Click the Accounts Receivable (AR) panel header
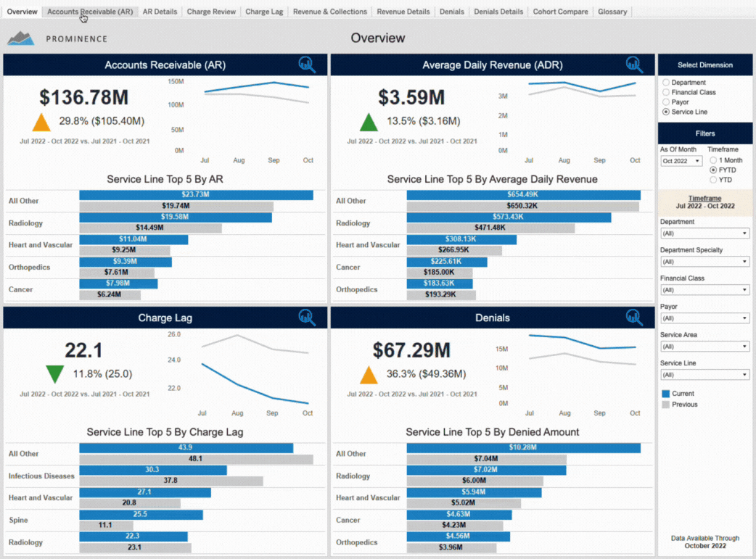 point(165,65)
